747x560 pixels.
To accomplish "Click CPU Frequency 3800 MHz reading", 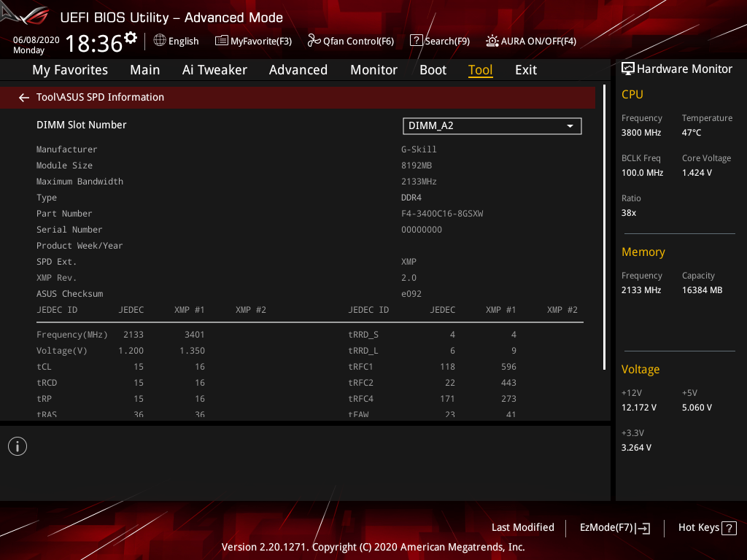I will tap(641, 133).
